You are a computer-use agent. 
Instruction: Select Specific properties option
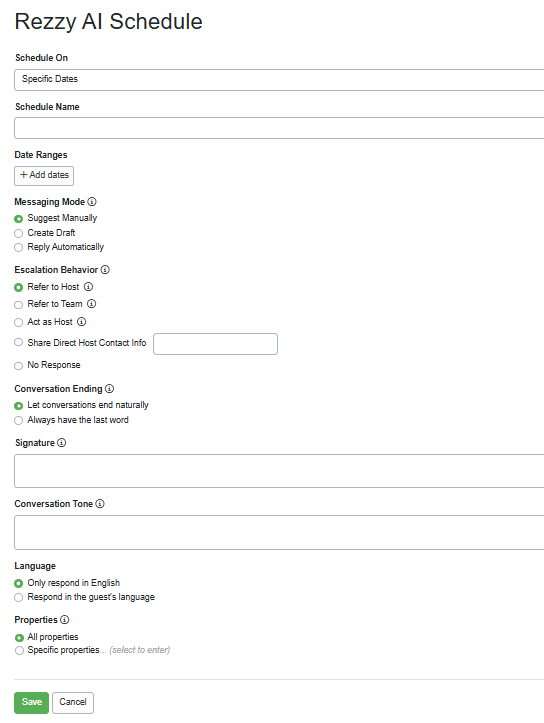pos(19,651)
